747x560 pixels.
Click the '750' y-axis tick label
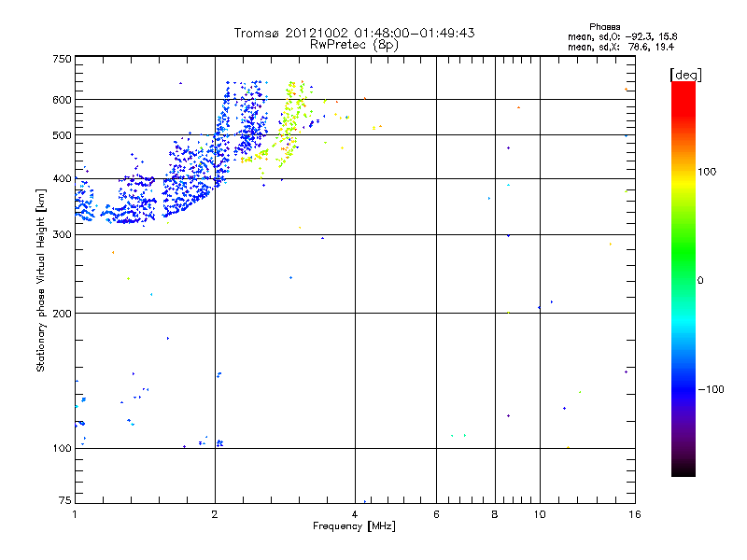[x=62, y=59]
